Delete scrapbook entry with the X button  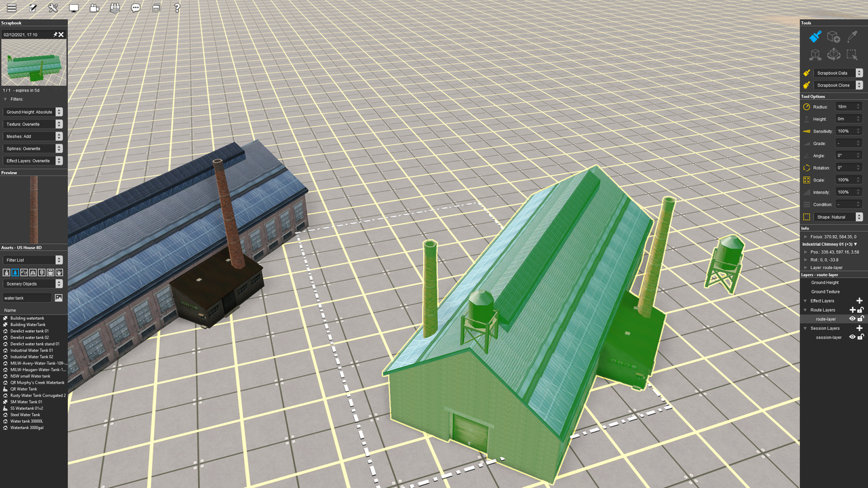tap(61, 35)
